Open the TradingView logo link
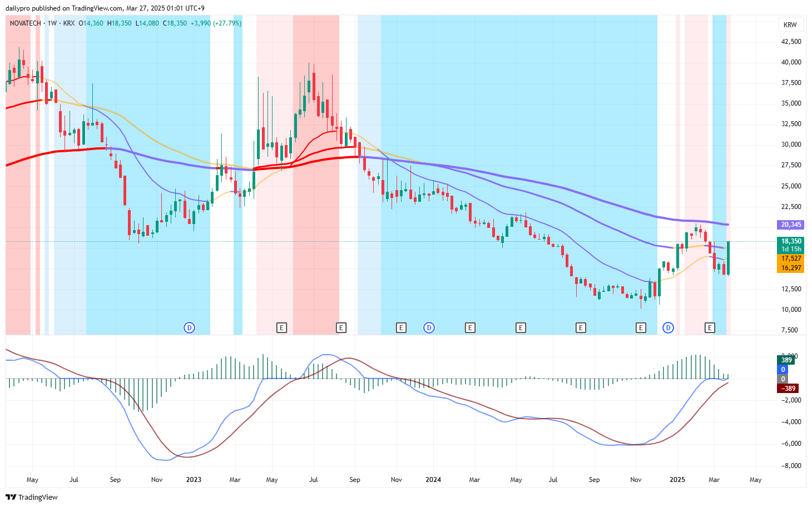Screen dimensions: 812x507 tap(32, 497)
